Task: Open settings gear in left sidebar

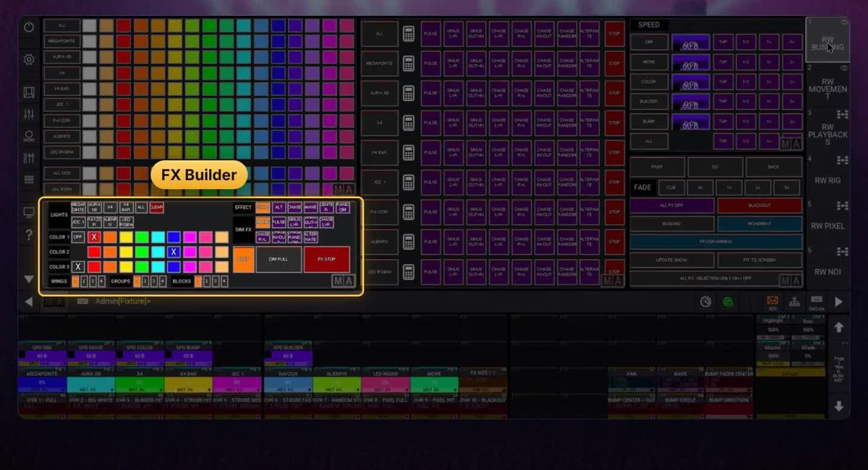Action: [29, 59]
